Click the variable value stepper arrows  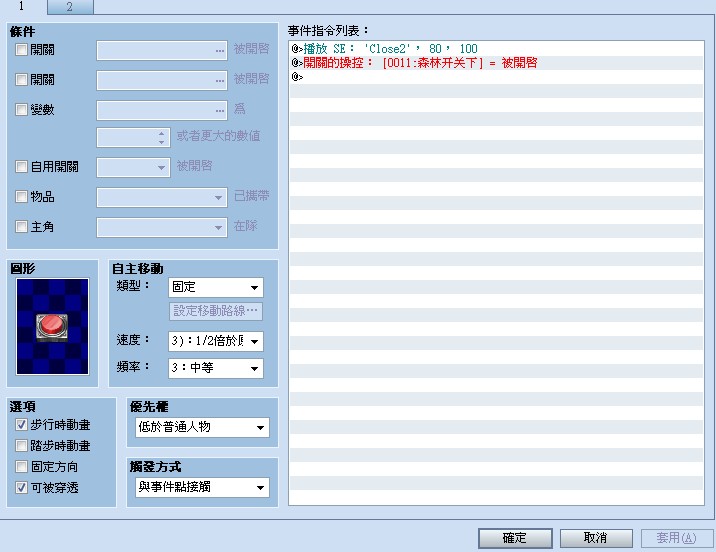coord(161,137)
